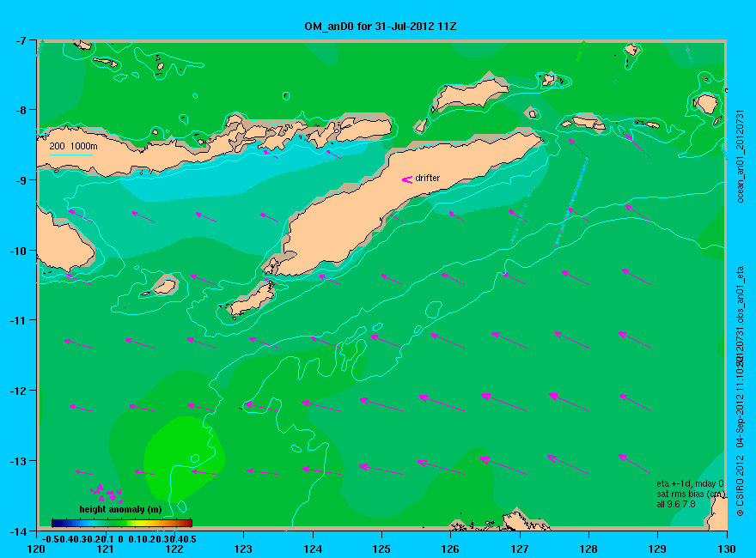Click latitude axis label "-7"

(20, 40)
